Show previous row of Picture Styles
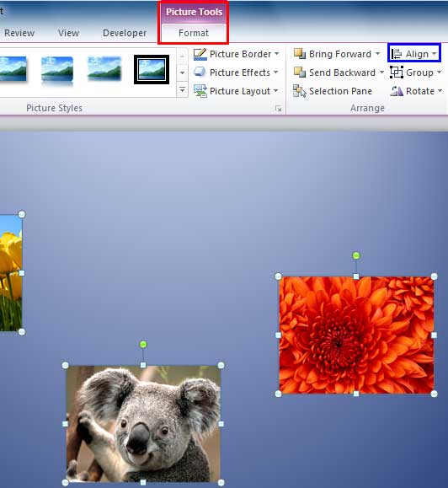The height and width of the screenshot is (488, 448). tap(183, 56)
